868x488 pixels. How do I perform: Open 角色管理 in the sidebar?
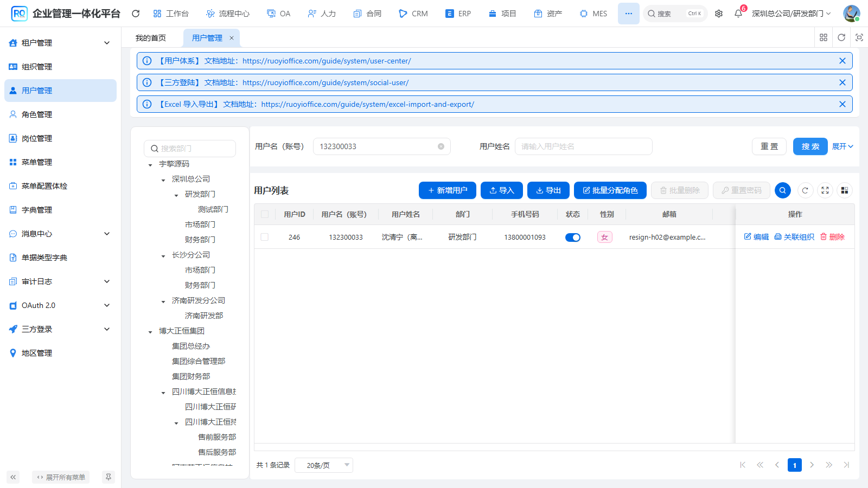click(61, 114)
